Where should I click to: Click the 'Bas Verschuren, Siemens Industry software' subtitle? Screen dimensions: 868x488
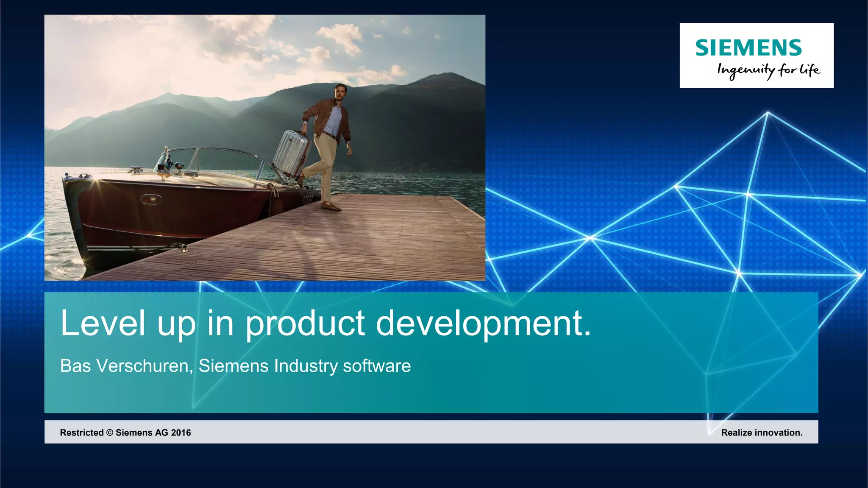[235, 366]
